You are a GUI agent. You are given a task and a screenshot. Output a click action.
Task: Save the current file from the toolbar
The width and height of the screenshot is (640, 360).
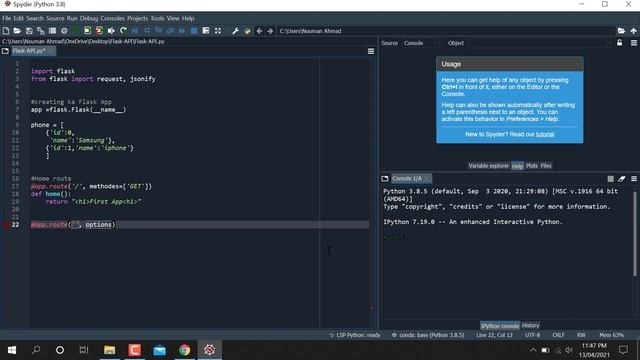[29, 31]
